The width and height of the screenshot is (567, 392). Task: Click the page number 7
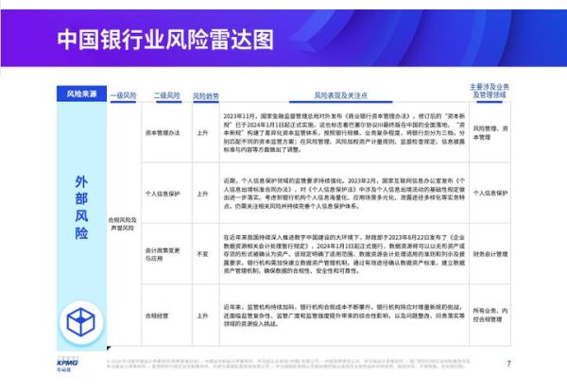508,364
